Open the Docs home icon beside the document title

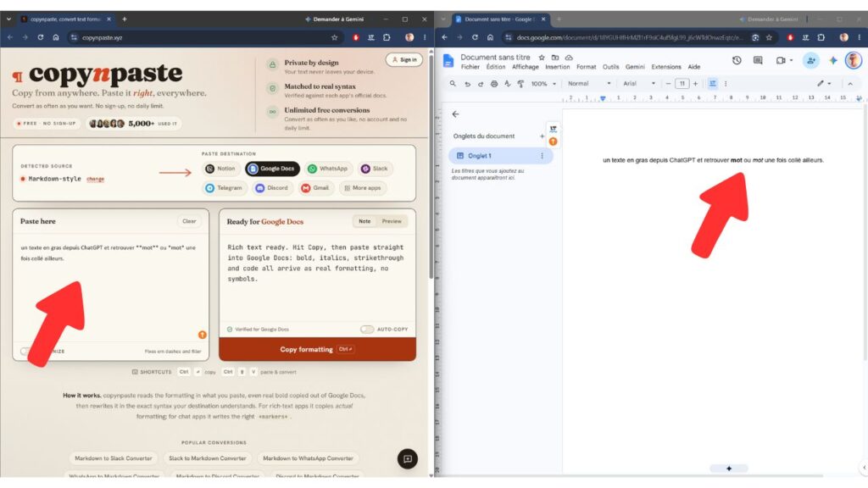point(448,61)
